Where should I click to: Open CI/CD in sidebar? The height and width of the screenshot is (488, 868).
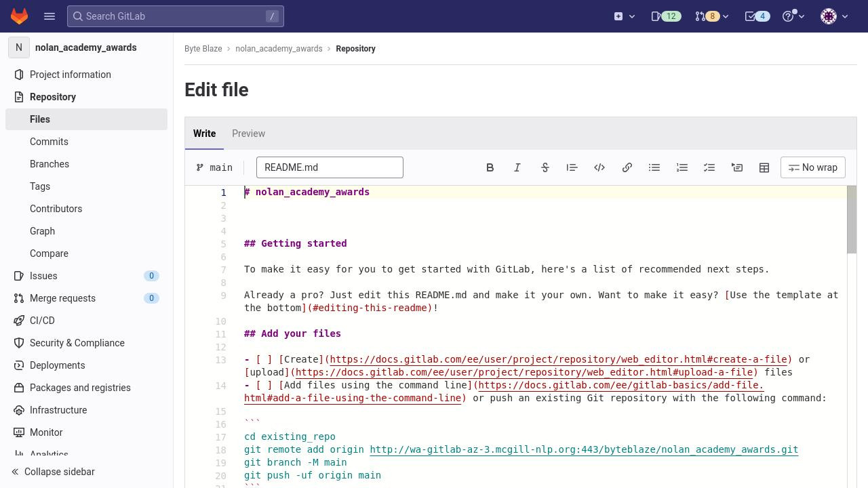tap(86, 321)
